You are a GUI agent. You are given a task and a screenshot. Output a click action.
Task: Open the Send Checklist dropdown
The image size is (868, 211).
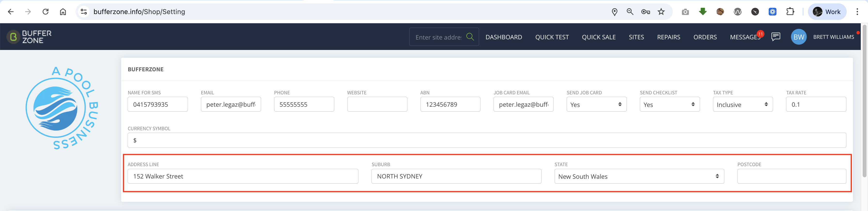pos(669,104)
